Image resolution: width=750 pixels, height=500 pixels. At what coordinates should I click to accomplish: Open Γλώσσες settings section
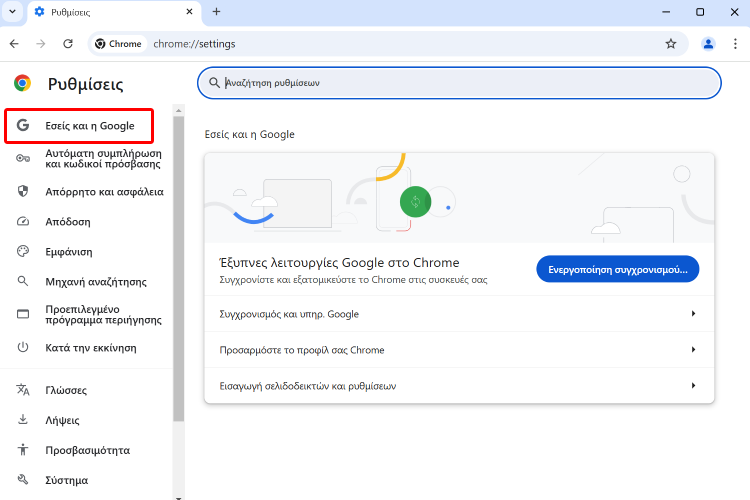[66, 390]
